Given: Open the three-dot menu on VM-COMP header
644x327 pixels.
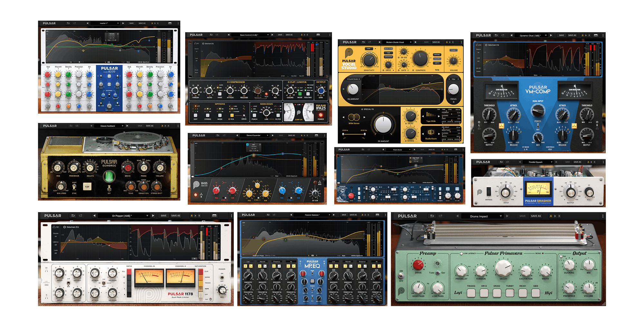Looking at the screenshot, I should coord(603,35).
